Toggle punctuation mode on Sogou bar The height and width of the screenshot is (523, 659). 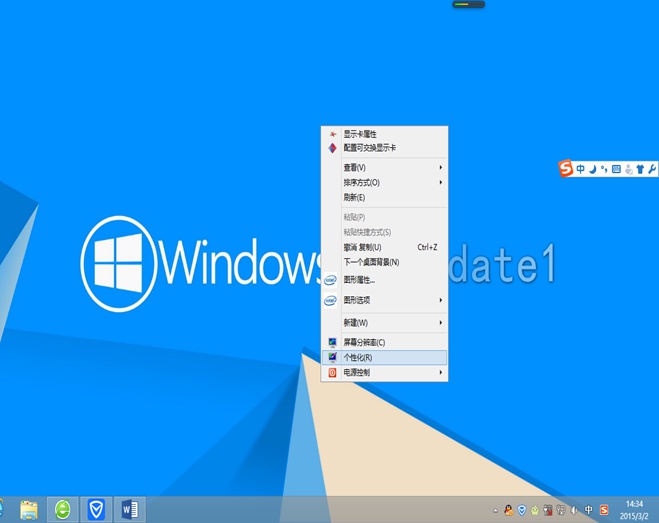[x=604, y=169]
